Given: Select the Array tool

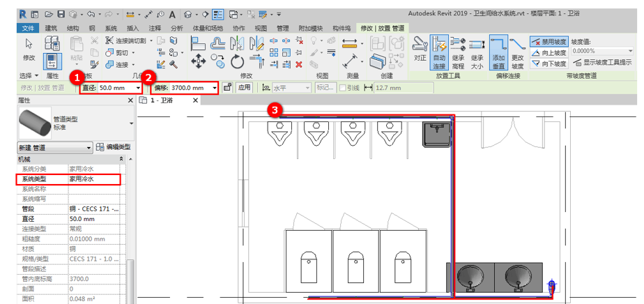Looking at the screenshot, I should 274,52.
